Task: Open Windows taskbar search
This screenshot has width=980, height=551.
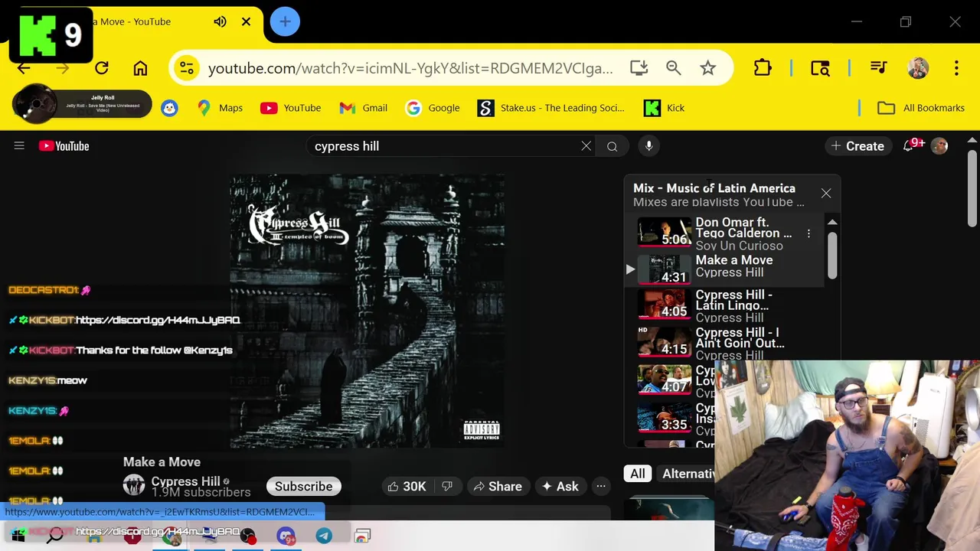Action: click(55, 536)
